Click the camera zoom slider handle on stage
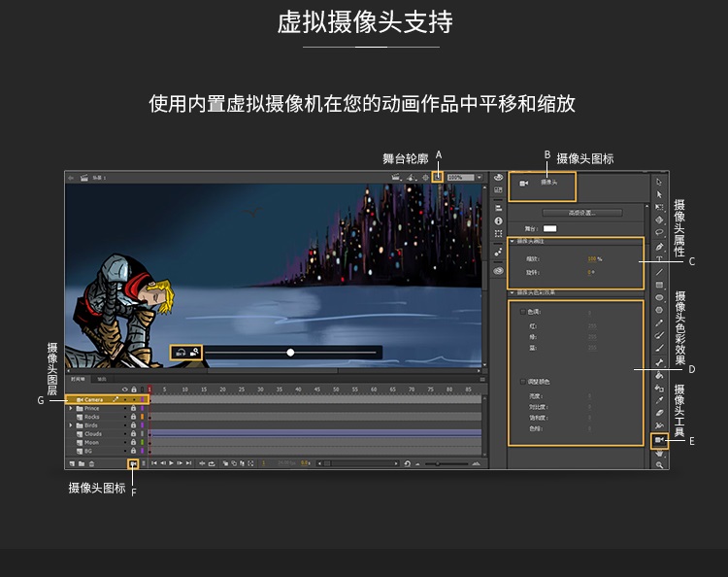The height and width of the screenshot is (577, 728). pyautogui.click(x=290, y=353)
